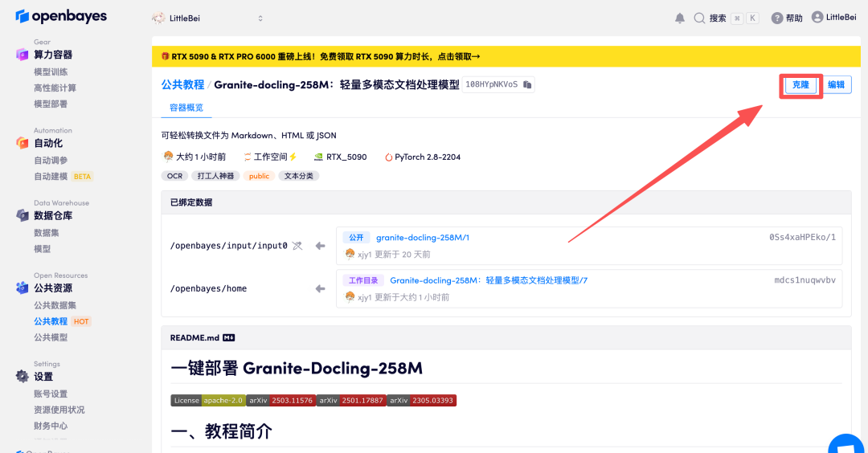Open 数据集 in sidebar

(x=46, y=233)
